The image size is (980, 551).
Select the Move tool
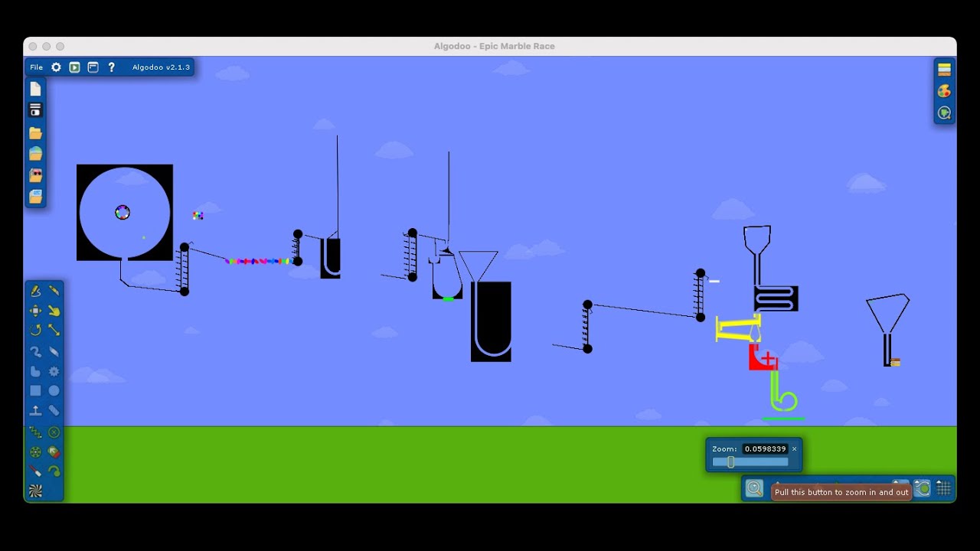coord(35,311)
